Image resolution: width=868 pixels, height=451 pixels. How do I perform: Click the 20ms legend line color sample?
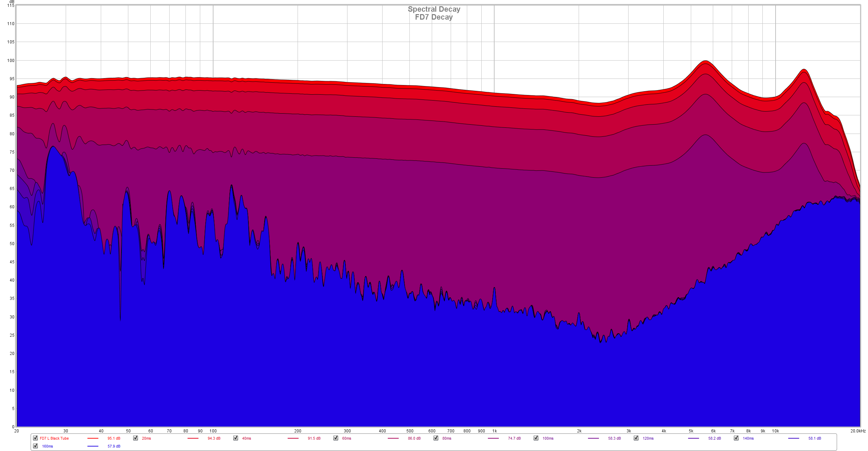pos(193,438)
